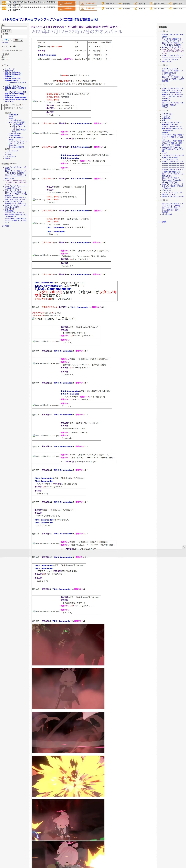Image resolution: width=186 pixels, height=868 pixels.
Task: Open 直轄バトルロイヤル(無印) sidebar link
Action: (x=14, y=94)
